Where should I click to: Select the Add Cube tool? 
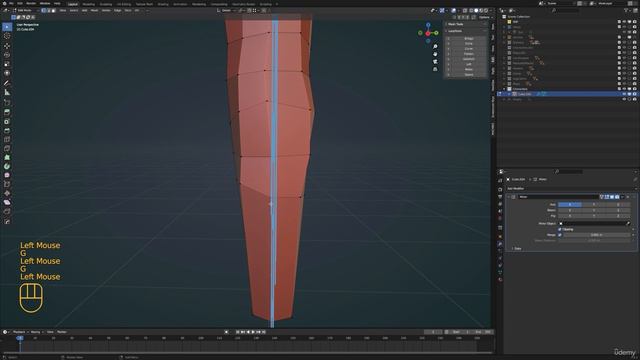(7, 102)
